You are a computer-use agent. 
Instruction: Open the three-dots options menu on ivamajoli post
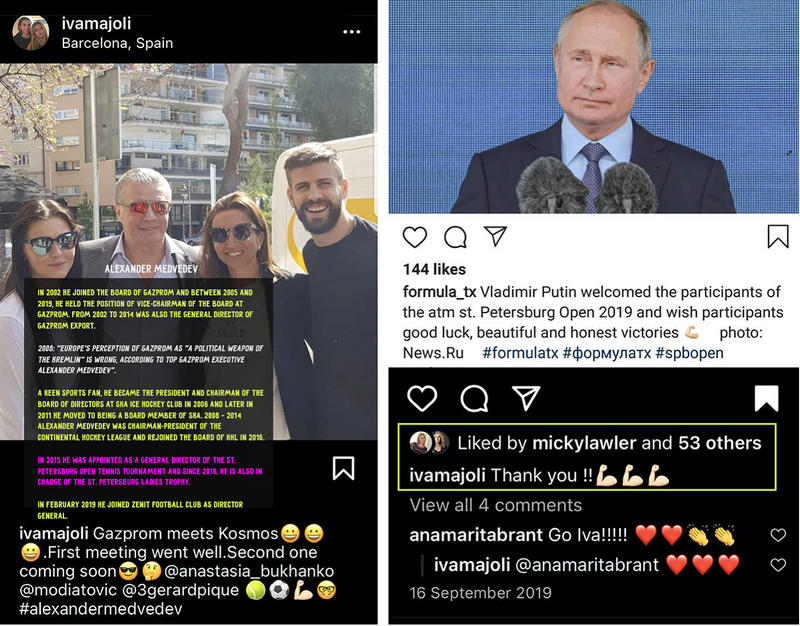point(352,32)
